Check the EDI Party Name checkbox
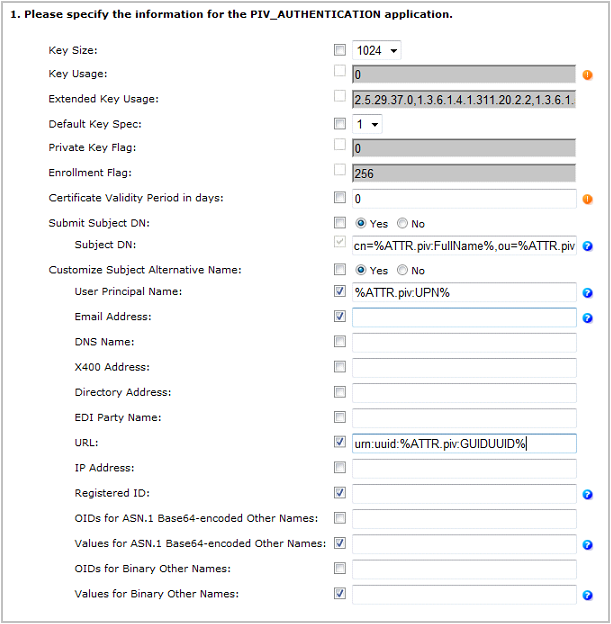This screenshot has width=611, height=624. (340, 417)
